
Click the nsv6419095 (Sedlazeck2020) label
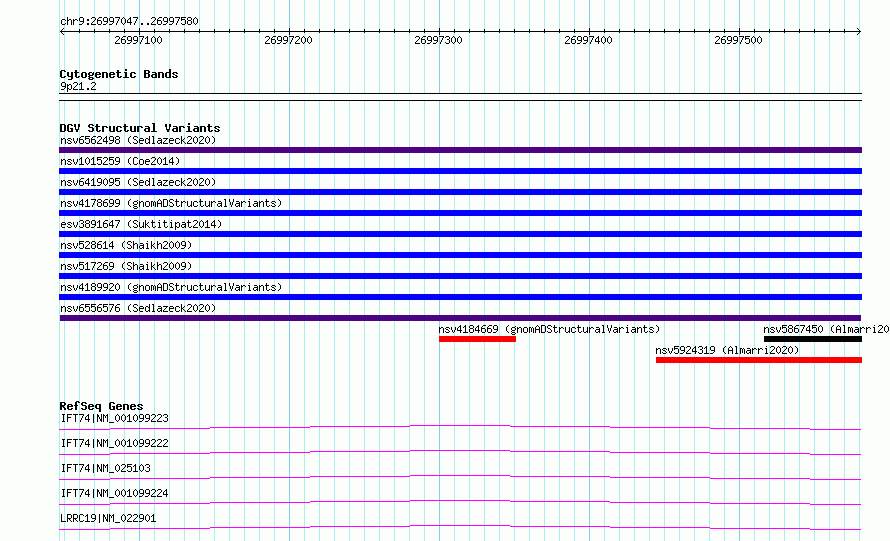(138, 182)
